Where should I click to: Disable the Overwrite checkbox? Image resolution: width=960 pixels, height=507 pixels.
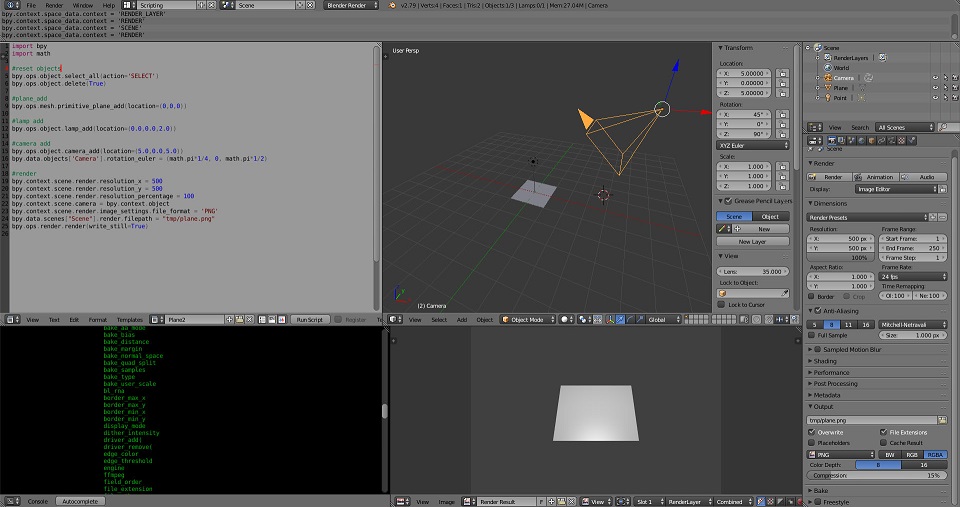(x=811, y=432)
